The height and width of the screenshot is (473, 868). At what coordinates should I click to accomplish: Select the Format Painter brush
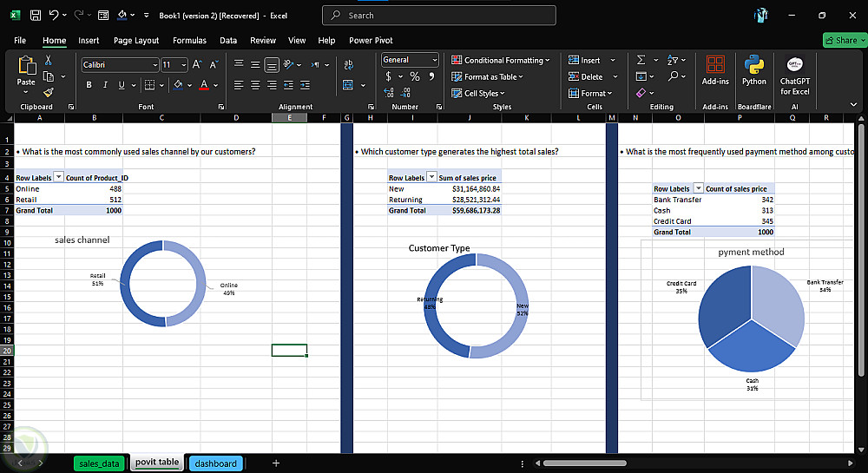pos(49,92)
